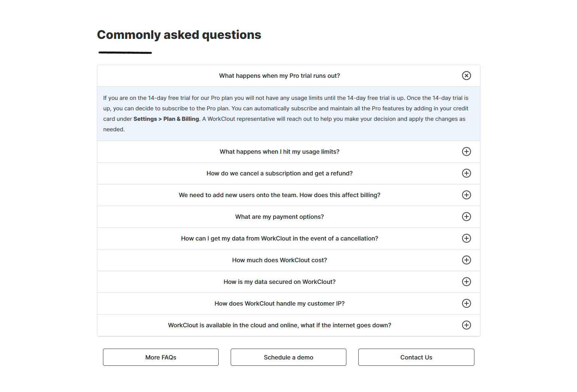
Task: Click the question about payment options
Action: [x=279, y=217]
